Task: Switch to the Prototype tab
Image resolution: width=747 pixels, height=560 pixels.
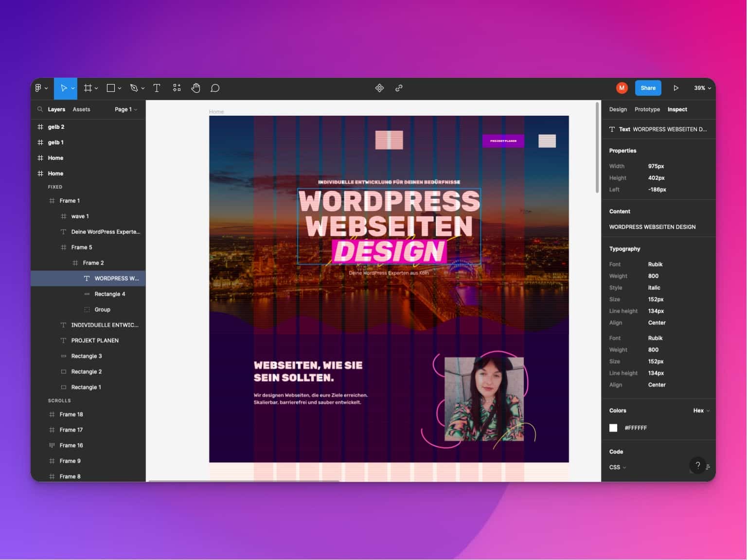Action: 647,109
